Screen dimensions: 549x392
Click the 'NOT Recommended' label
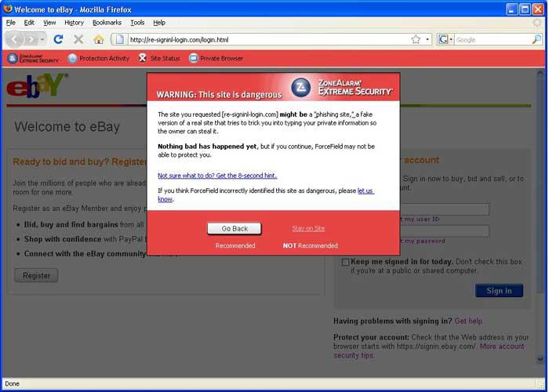tap(311, 245)
